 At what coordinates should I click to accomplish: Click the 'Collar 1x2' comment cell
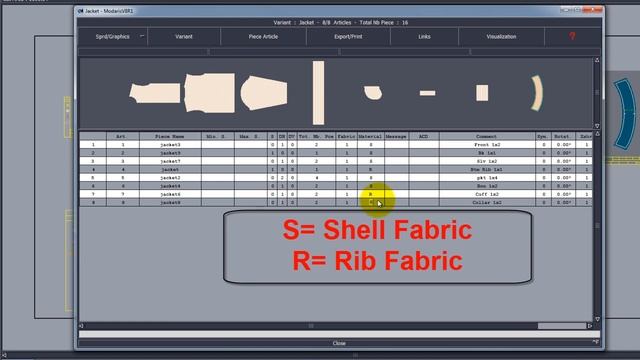point(487,202)
